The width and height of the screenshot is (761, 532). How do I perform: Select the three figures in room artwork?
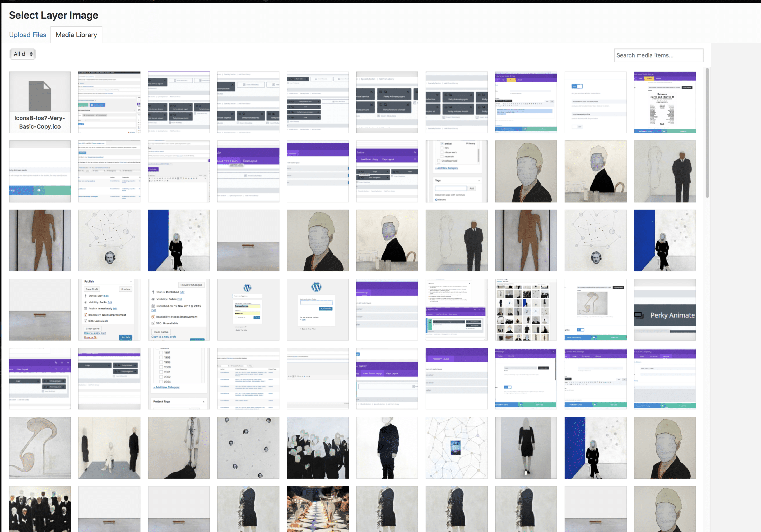coord(109,448)
